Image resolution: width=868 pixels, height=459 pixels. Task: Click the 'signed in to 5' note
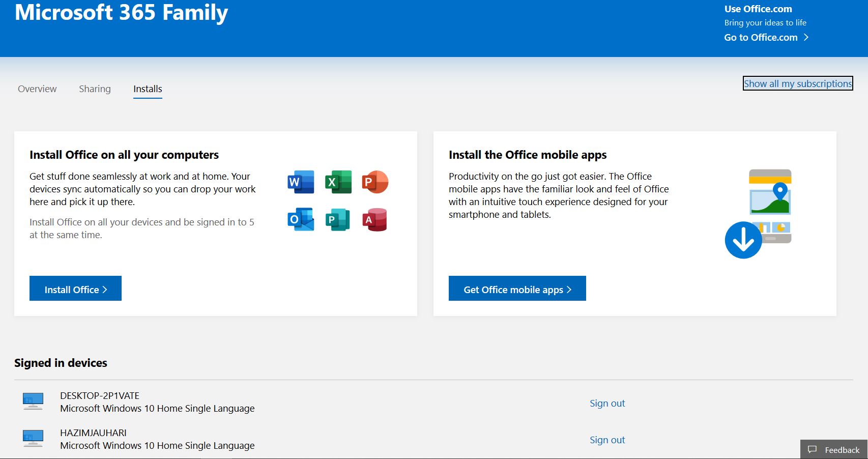click(142, 228)
